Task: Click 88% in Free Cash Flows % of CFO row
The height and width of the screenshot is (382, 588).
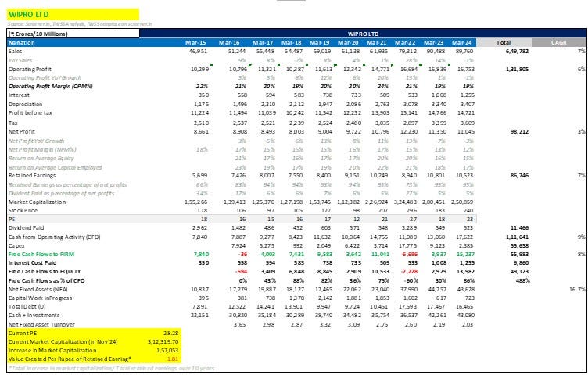Action: point(299,281)
